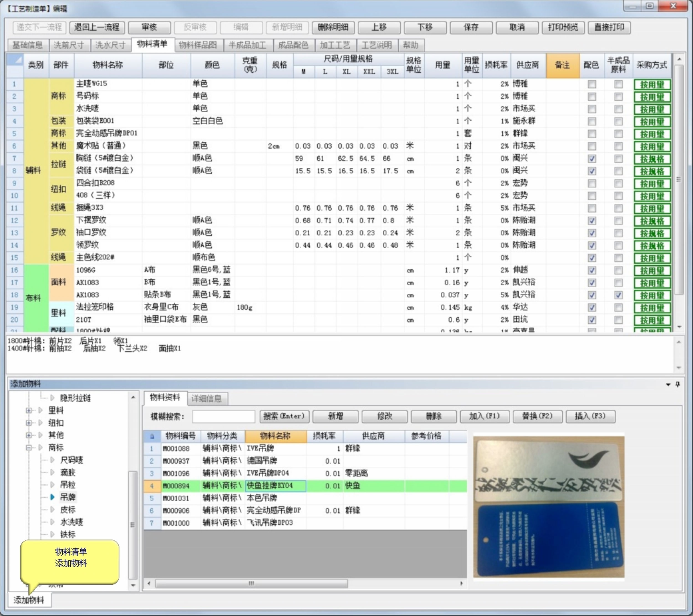
Task: Expand the 纽扣 tree node
Action: coord(29,423)
